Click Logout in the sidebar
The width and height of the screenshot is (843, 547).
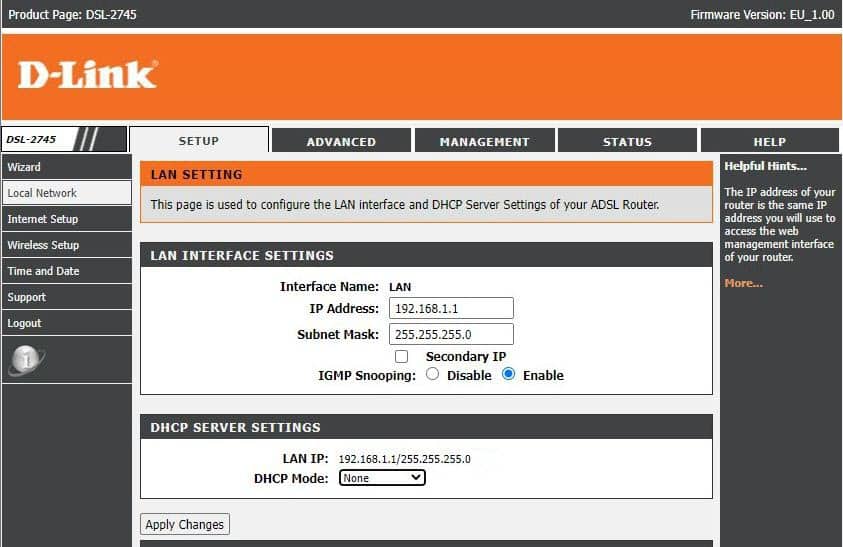[x=67, y=323]
